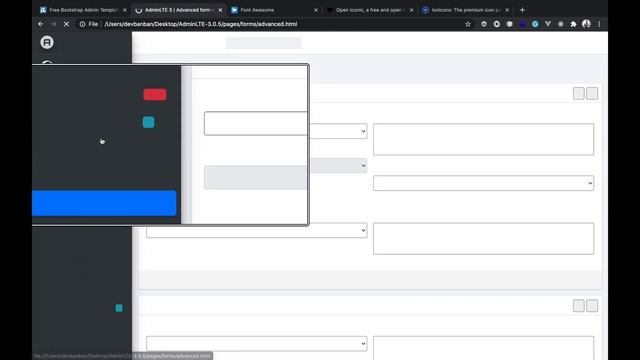Viewport: 640px width, 360px height.
Task: Click the AdminLTE logo at sidebar top
Action: 47,42
